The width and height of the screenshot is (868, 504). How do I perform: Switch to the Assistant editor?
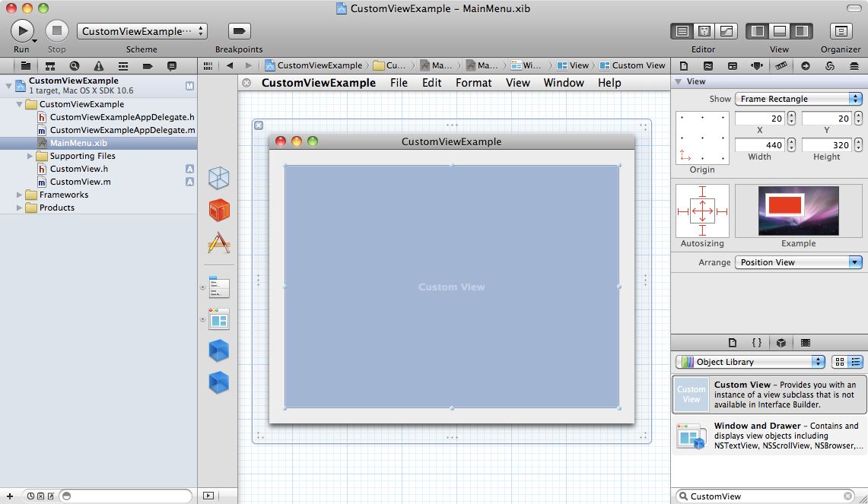[x=704, y=31]
